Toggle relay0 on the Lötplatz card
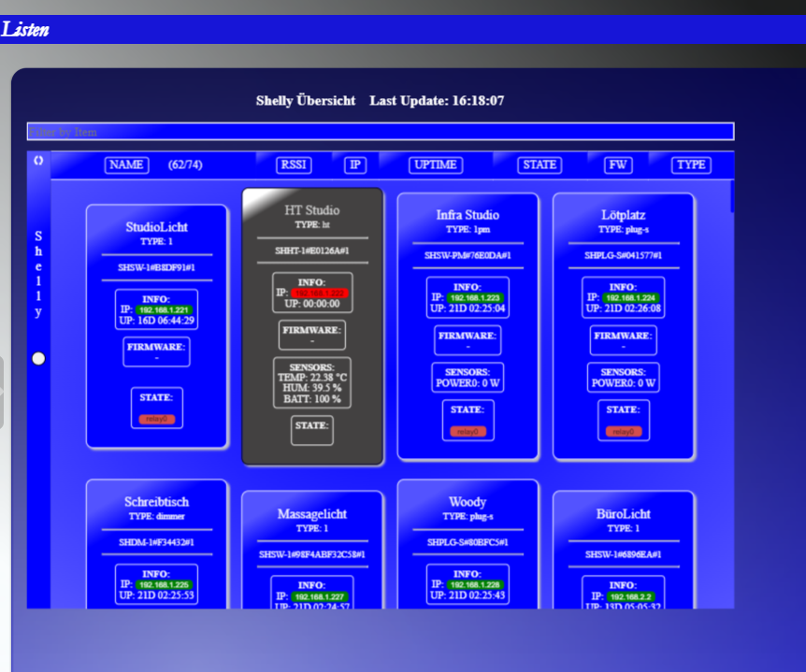Screen dimensions: 806x672 [623, 431]
